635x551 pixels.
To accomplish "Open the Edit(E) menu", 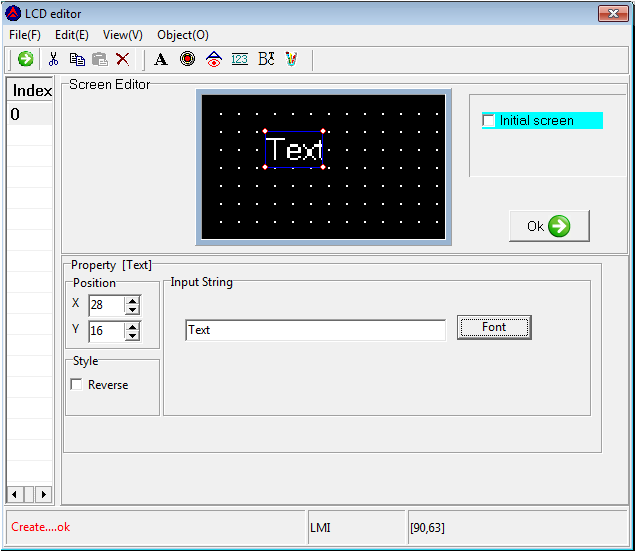I will pos(72,35).
